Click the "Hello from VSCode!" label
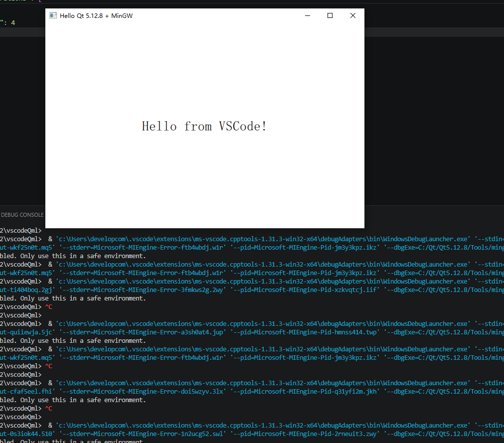Screen dimensions: 504x443 pyautogui.click(x=204, y=126)
